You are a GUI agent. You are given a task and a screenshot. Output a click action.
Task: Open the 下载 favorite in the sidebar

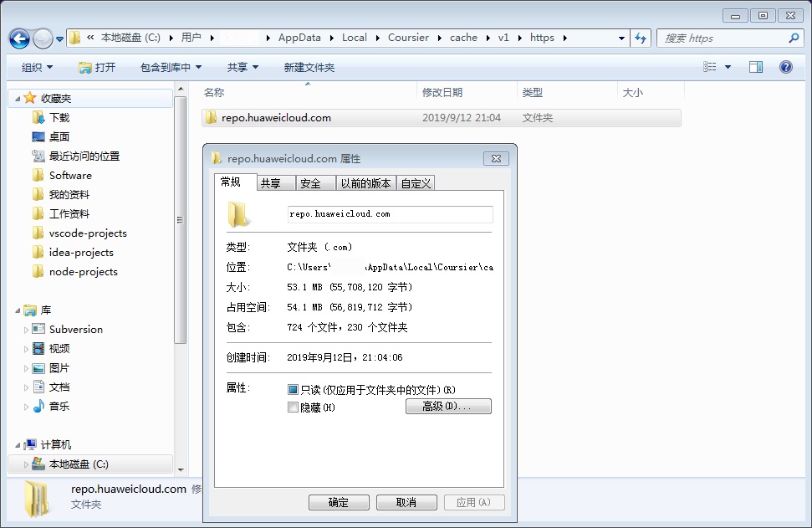pyautogui.click(x=57, y=117)
